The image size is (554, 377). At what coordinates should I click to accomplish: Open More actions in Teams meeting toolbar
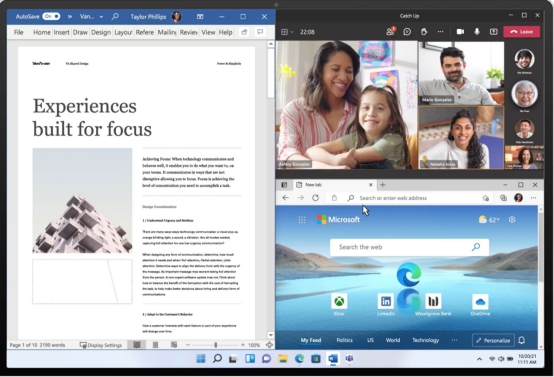pos(440,32)
